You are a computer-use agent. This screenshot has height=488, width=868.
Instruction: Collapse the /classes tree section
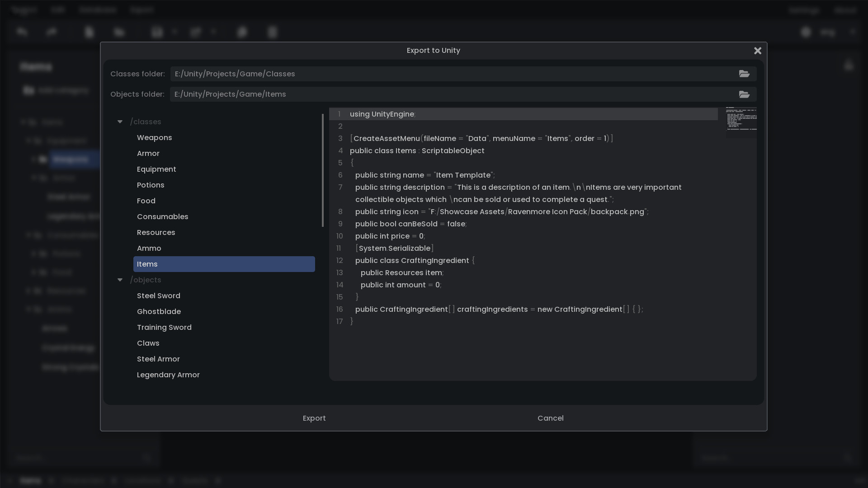(x=120, y=122)
